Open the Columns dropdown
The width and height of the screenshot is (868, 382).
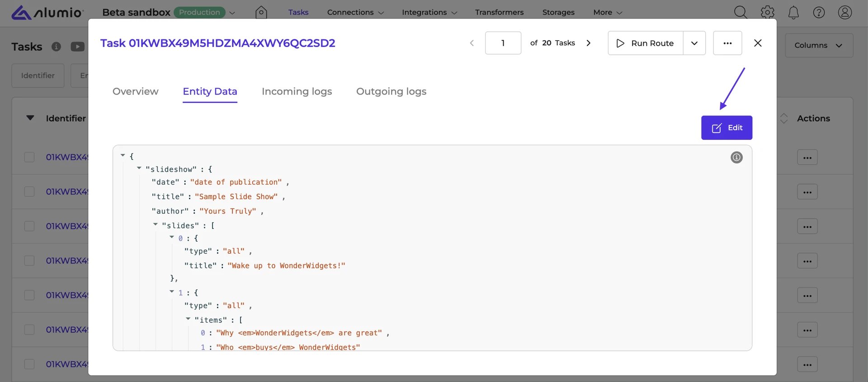[x=819, y=45]
